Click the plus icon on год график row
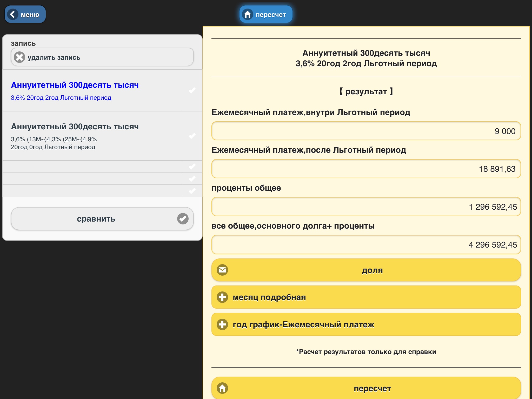The image size is (532, 399). point(222,324)
